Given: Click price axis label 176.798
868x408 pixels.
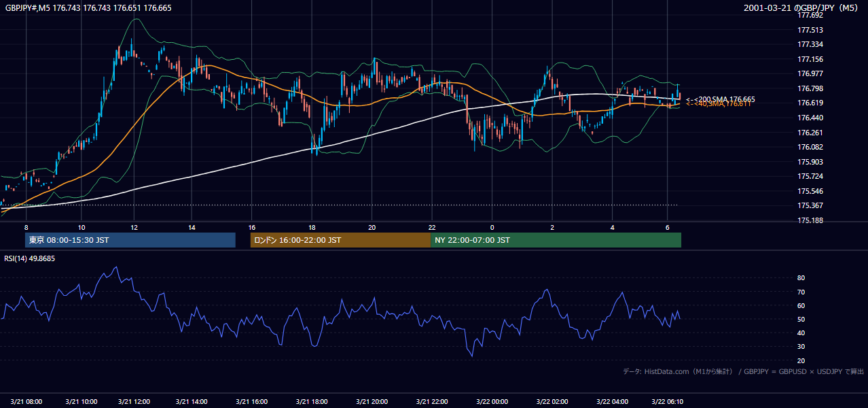Looking at the screenshot, I should coord(810,88).
